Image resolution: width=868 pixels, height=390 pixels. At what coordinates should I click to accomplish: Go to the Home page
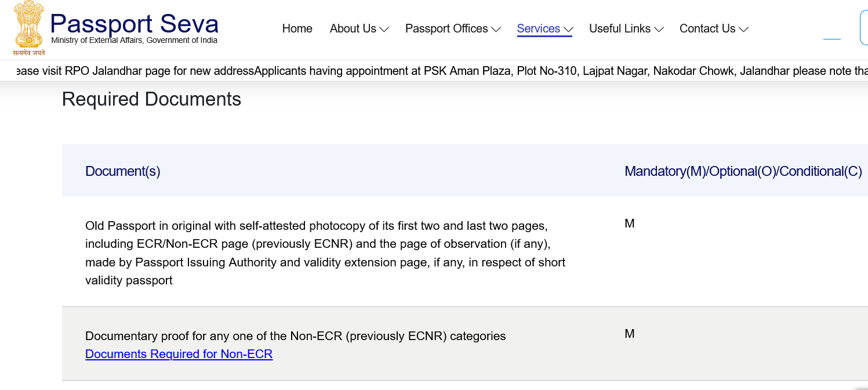pyautogui.click(x=297, y=28)
